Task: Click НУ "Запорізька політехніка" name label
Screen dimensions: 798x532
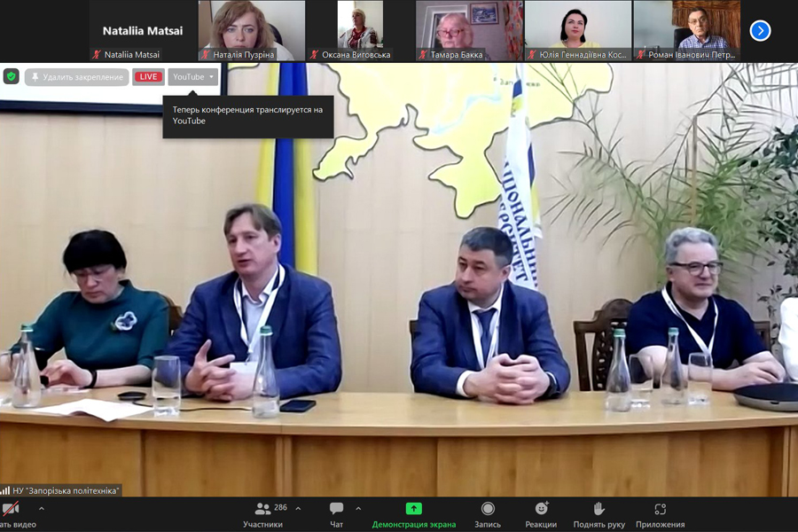Action: (66, 490)
